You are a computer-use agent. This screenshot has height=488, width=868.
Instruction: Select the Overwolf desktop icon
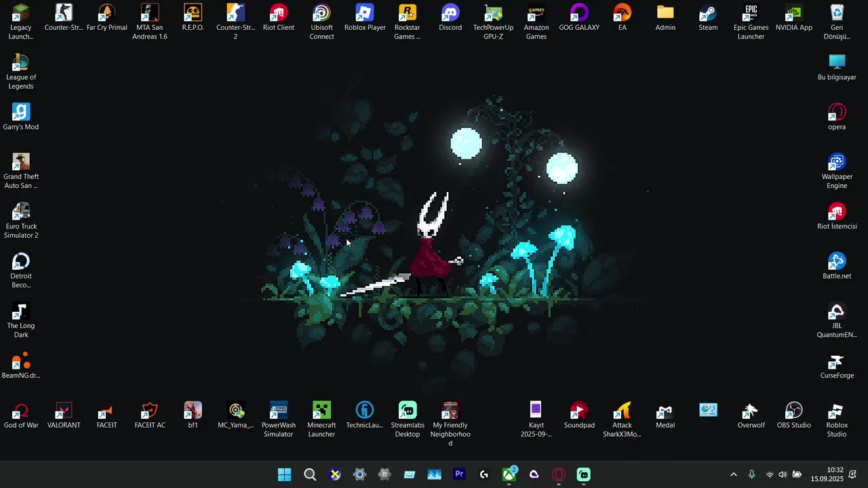coord(751,415)
